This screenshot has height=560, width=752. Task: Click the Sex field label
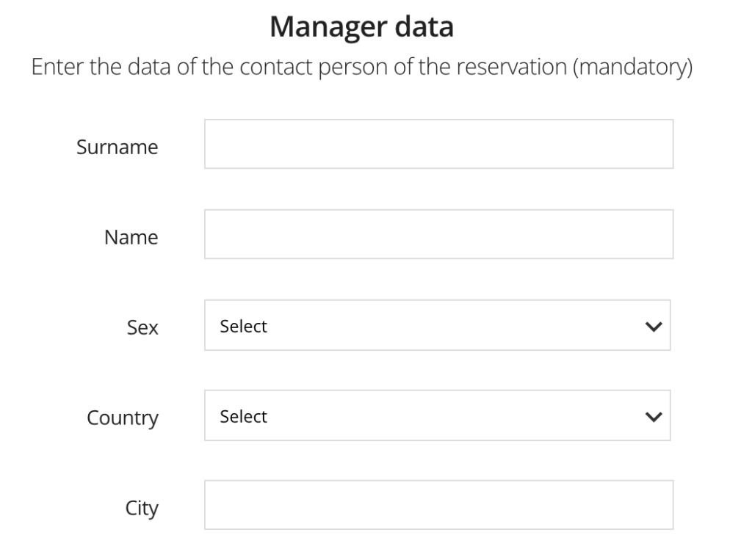point(143,327)
